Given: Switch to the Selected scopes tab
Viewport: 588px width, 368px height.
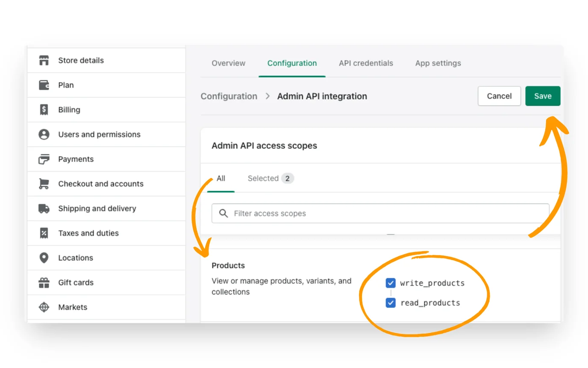Looking at the screenshot, I should point(263,178).
